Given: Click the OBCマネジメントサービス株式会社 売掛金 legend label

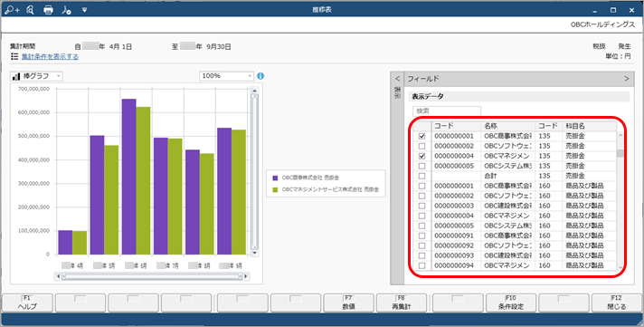Looking at the screenshot, I should pyautogui.click(x=330, y=190).
